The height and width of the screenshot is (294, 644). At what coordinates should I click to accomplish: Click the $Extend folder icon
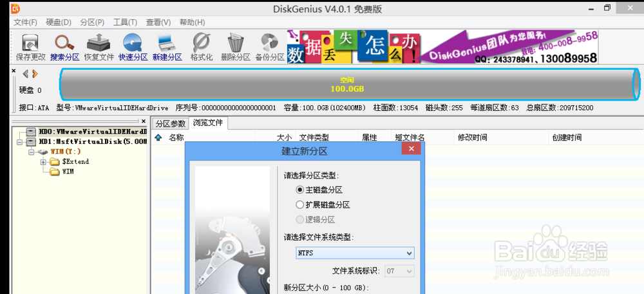[55, 162]
